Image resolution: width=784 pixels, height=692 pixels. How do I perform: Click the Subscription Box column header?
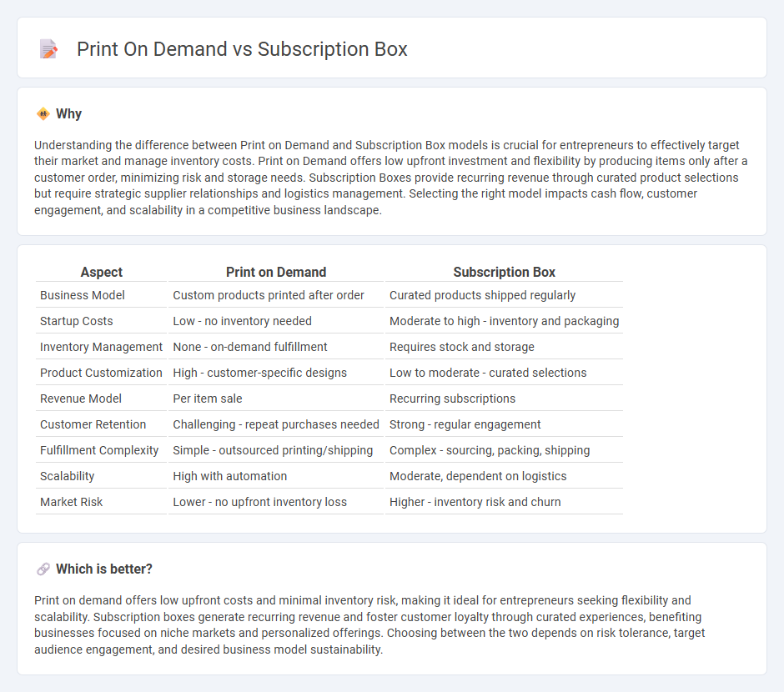pos(504,272)
